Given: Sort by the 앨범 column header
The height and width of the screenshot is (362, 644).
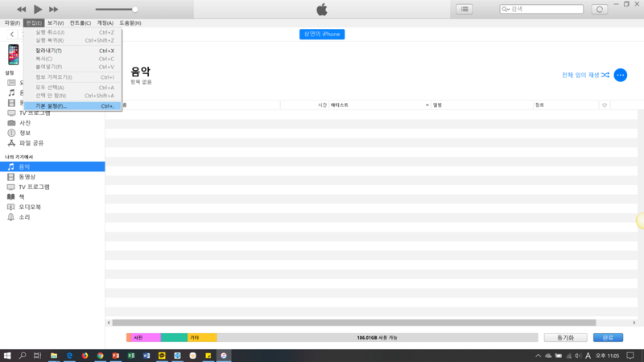Looking at the screenshot, I should (x=482, y=105).
